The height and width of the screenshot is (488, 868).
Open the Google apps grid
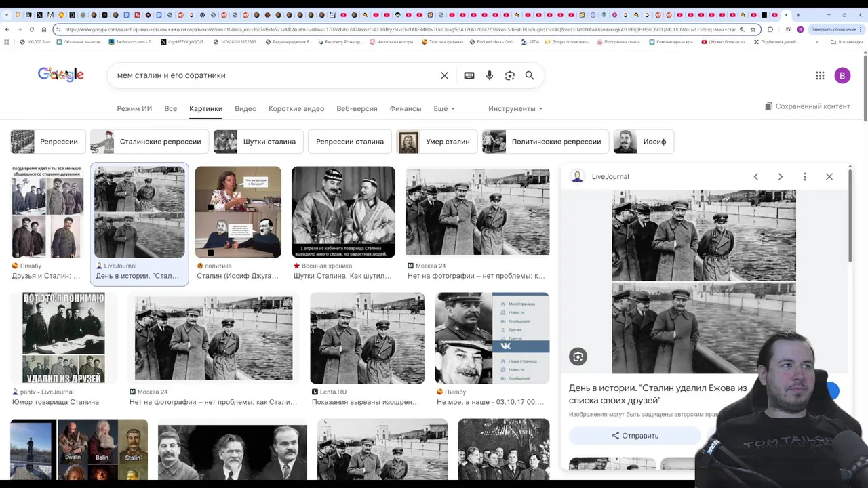(x=820, y=75)
